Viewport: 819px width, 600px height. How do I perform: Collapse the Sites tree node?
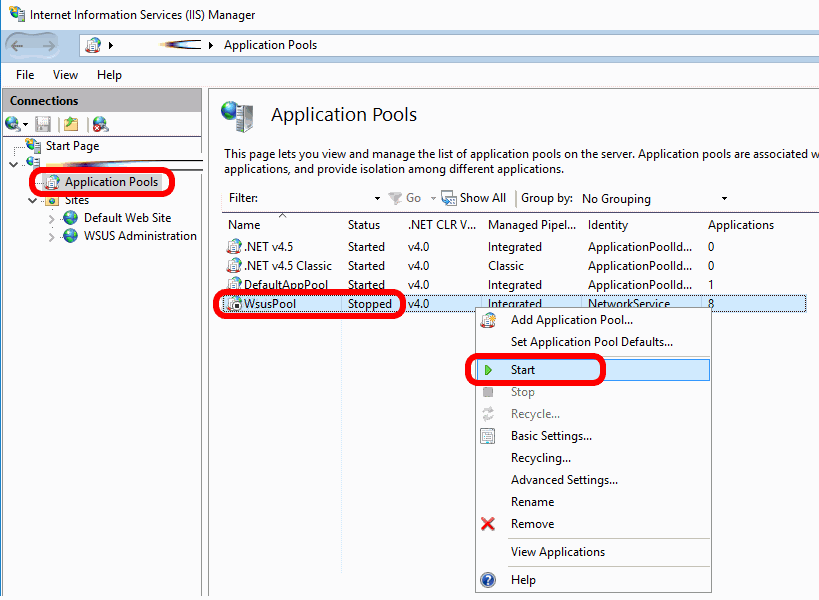33,199
